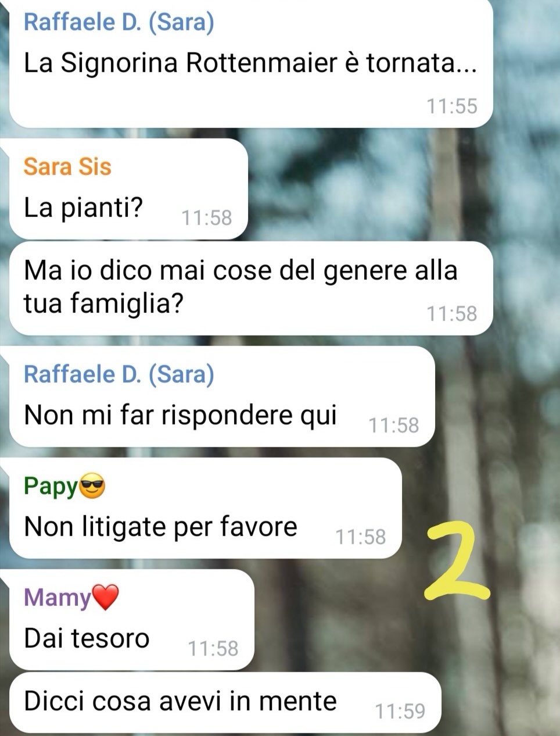Select the 'Ma io dico mai cose' message
The height and width of the screenshot is (736, 560).
(x=251, y=288)
